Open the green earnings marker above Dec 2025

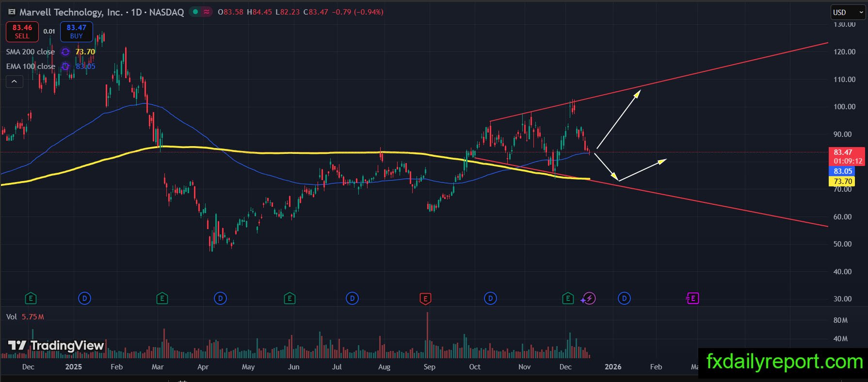click(568, 298)
